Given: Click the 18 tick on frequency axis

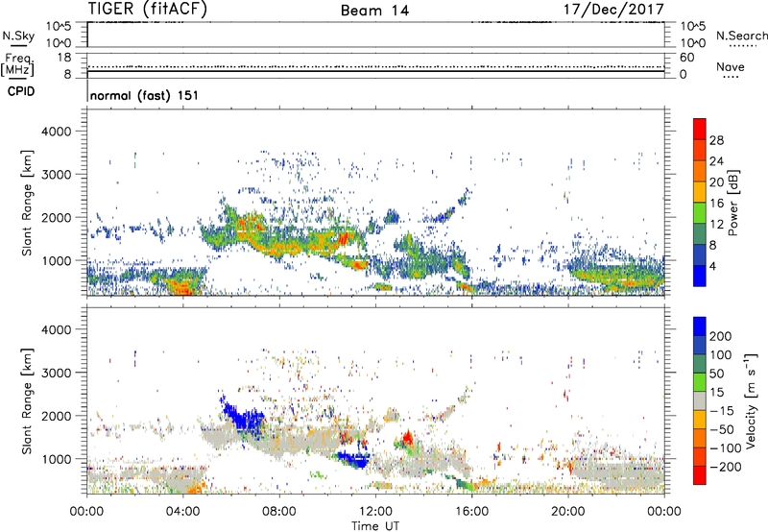Looking at the screenshot, I should click(64, 58).
